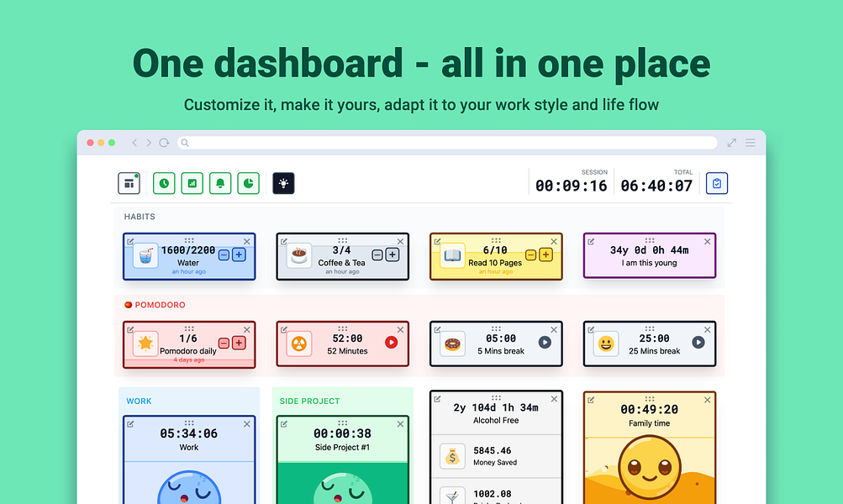This screenshot has width=843, height=504.
Task: Grab the Water card drag handle
Action: point(189,241)
